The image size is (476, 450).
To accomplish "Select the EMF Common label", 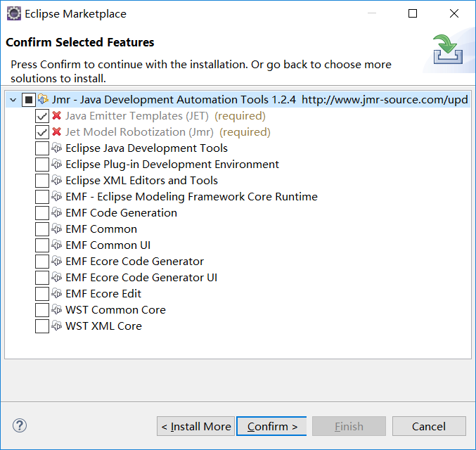I will coord(101,229).
